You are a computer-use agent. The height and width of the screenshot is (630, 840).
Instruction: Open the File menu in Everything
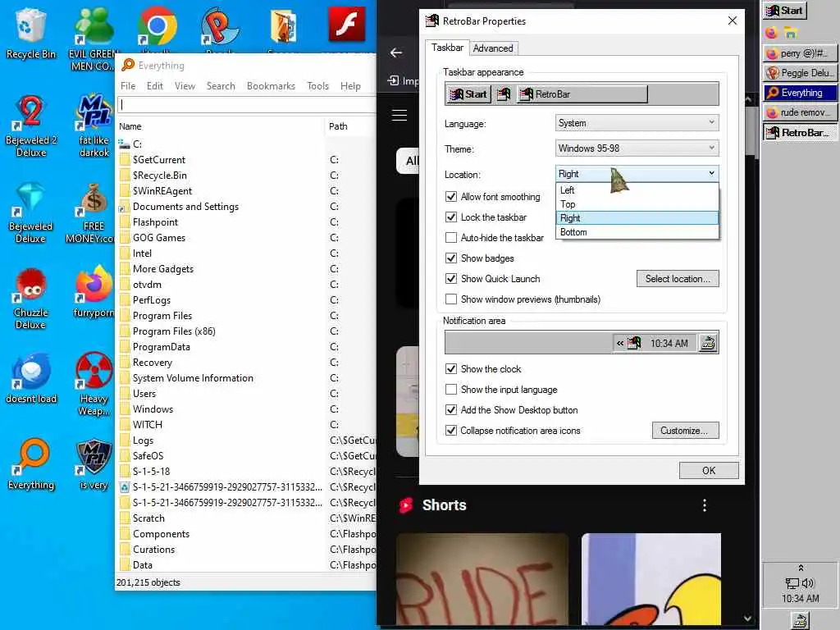click(x=127, y=85)
